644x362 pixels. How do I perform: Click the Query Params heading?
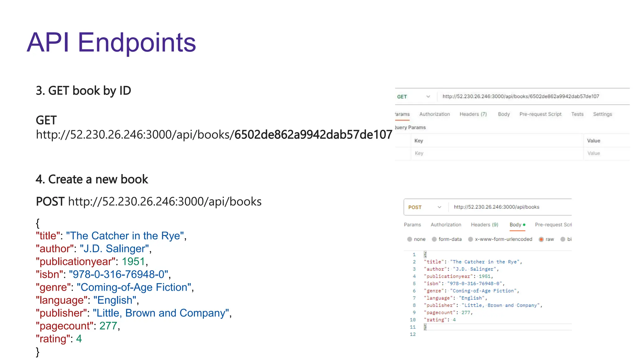click(x=410, y=127)
